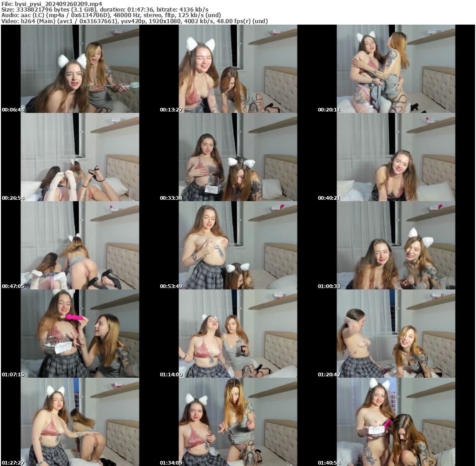Viewport: 476px width, 466px height.
Task: Open the thumbnail timestamped 00:13:27
Action: point(237,69)
